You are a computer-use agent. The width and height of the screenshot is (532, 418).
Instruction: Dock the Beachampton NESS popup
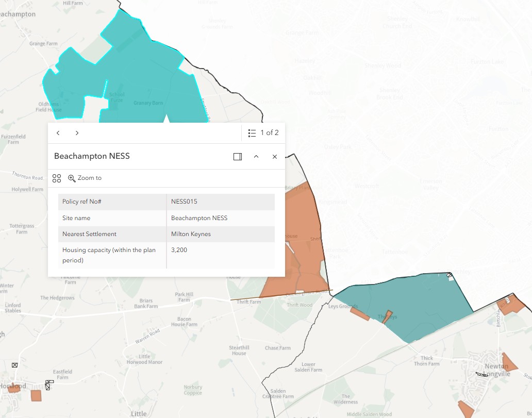pyautogui.click(x=238, y=156)
